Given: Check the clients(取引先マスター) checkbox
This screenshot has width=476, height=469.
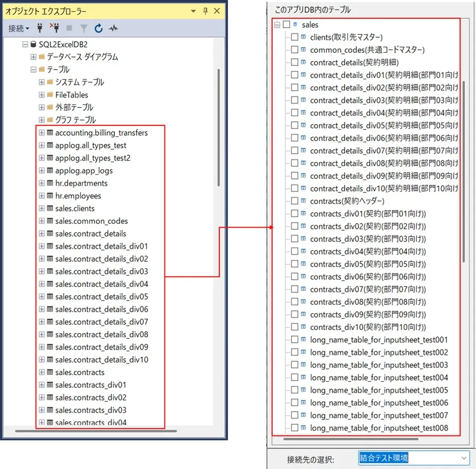Looking at the screenshot, I should pyautogui.click(x=294, y=37).
